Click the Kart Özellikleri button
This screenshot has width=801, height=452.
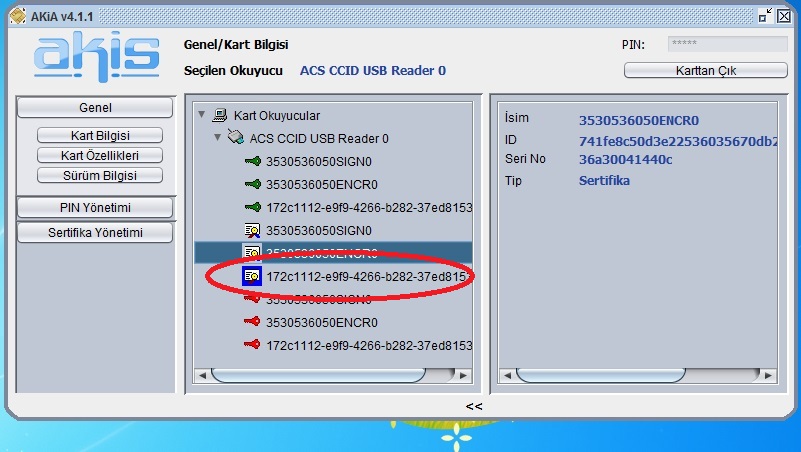[x=99, y=155]
